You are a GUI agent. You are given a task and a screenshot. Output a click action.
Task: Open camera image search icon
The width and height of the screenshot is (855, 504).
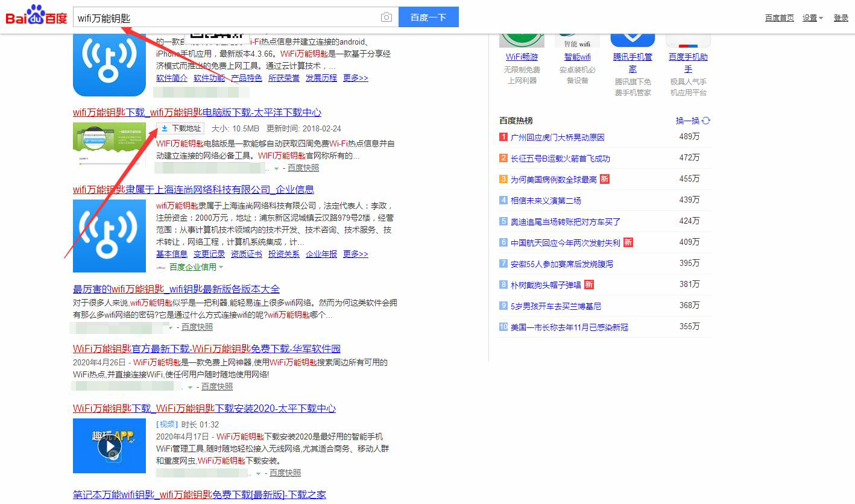pyautogui.click(x=386, y=17)
